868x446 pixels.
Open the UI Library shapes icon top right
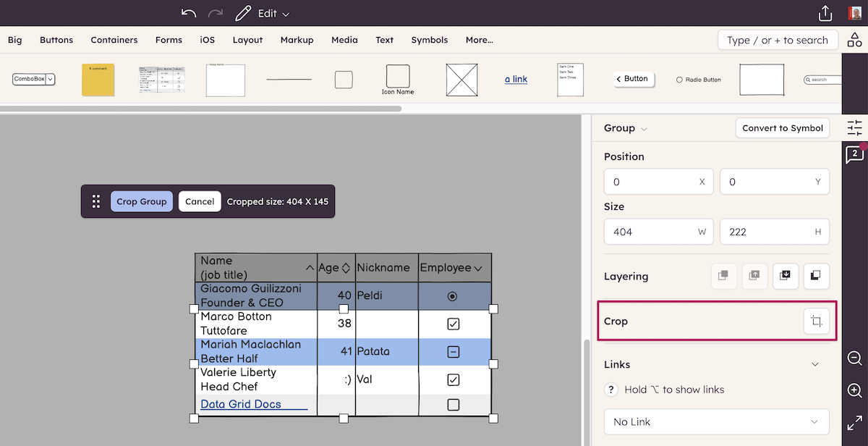point(854,40)
